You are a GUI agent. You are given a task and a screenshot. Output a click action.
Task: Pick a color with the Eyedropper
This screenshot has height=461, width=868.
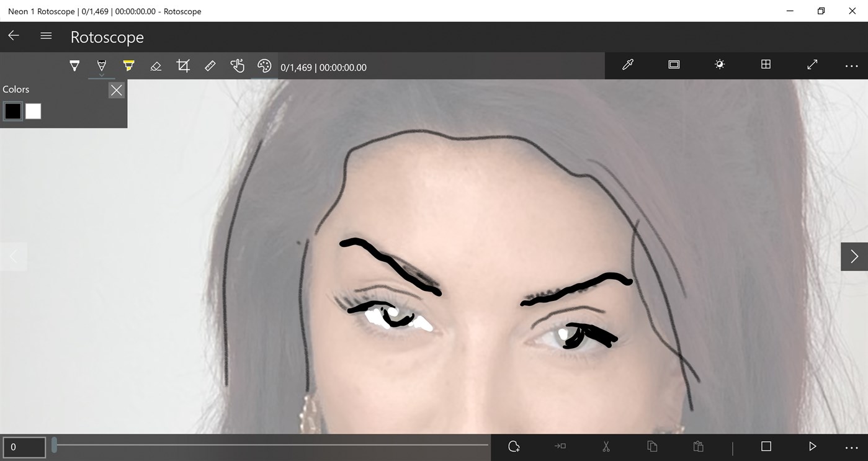point(627,65)
